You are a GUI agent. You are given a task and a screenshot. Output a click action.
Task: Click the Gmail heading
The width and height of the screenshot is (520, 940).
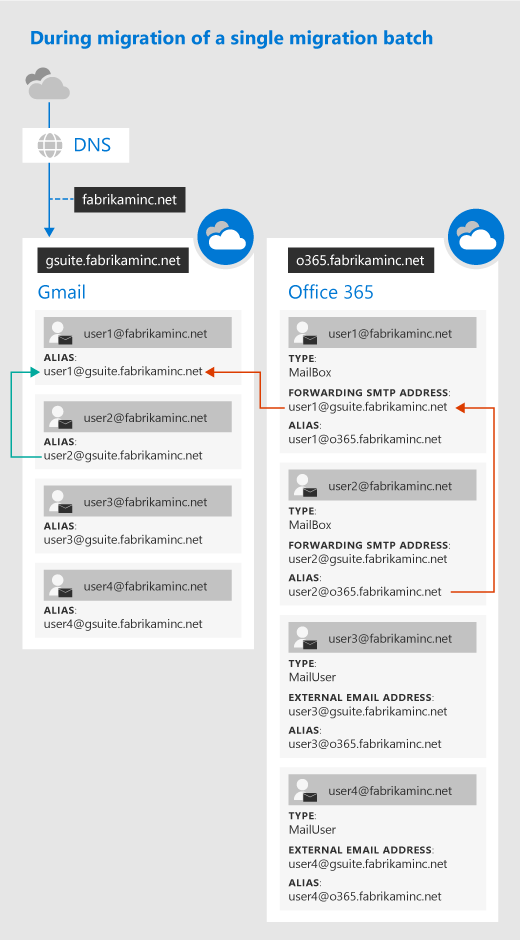pos(61,292)
